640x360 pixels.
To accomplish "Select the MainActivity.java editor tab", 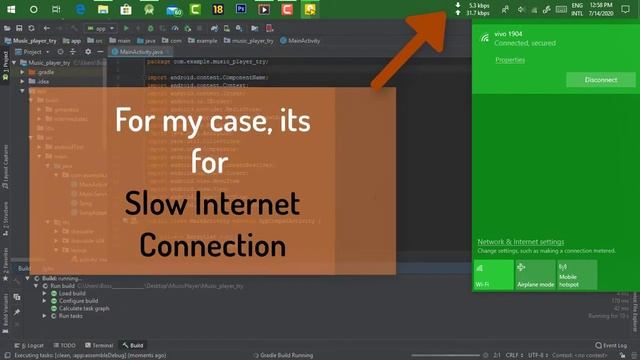I will (x=140, y=52).
